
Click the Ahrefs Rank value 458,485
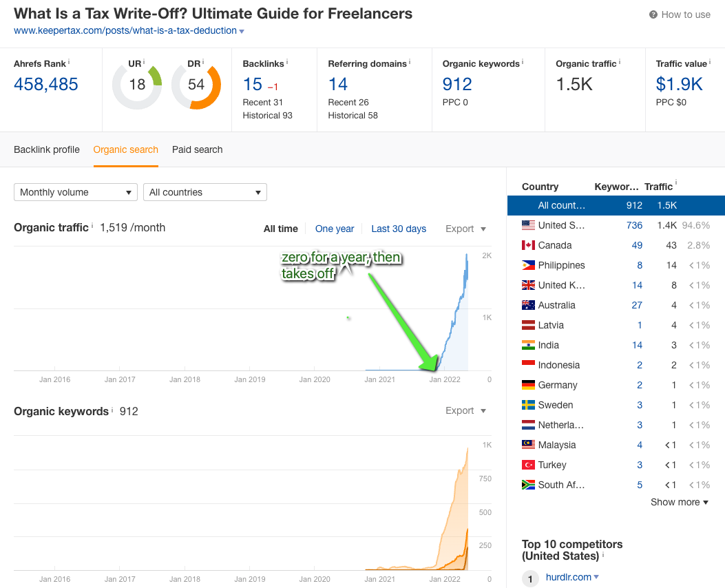point(45,84)
